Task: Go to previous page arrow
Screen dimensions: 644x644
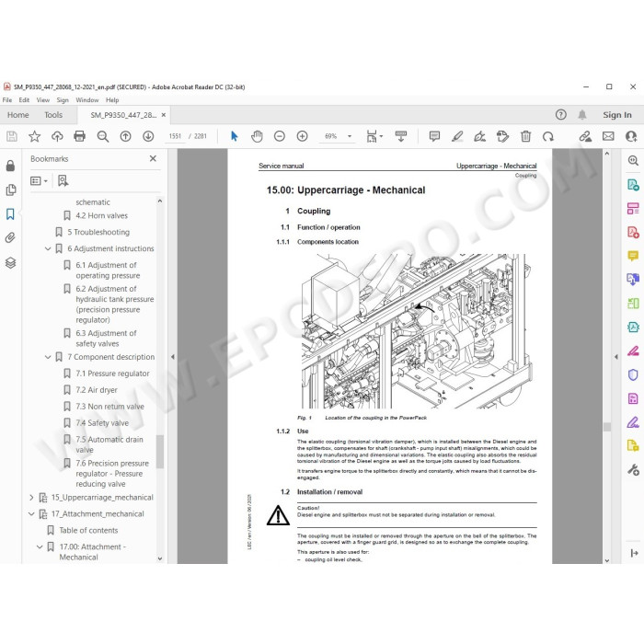Action: point(125,136)
